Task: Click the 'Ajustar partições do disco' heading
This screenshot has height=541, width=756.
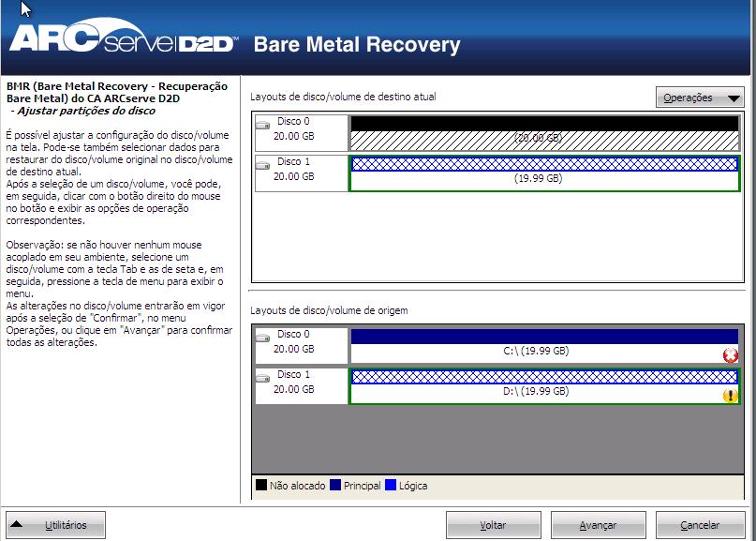Action: pos(86,111)
